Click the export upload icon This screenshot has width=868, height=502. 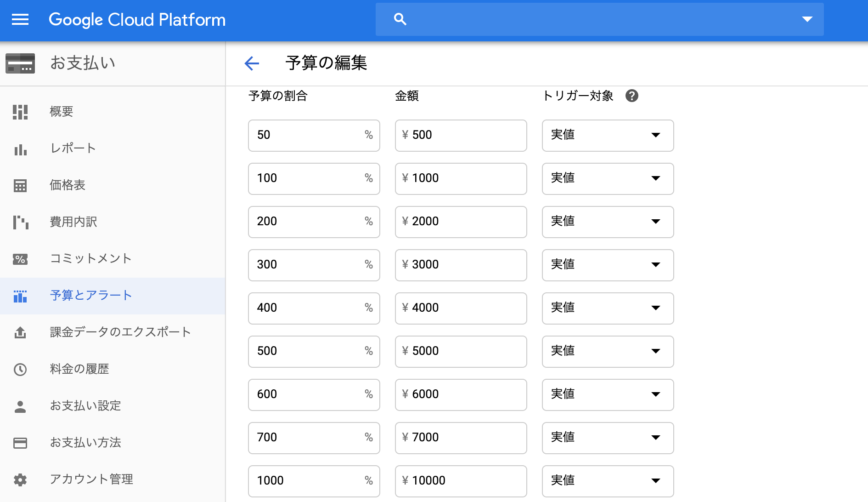point(20,332)
